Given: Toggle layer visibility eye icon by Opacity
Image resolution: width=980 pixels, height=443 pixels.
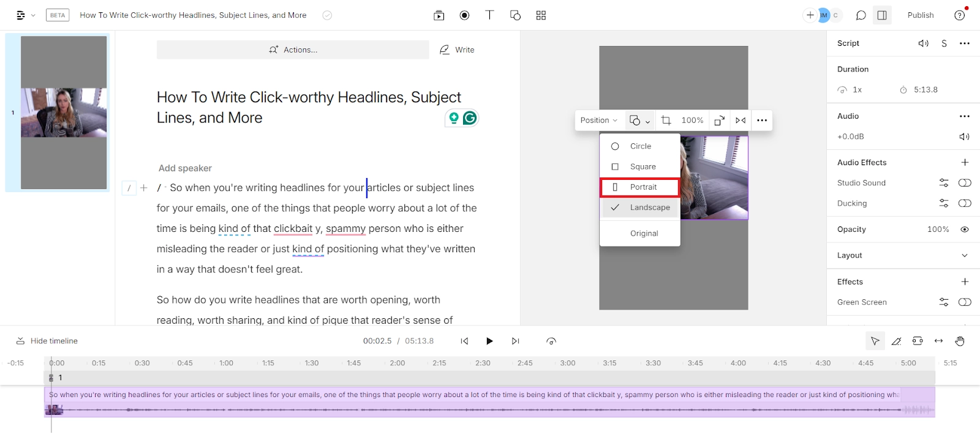Looking at the screenshot, I should coord(965,229).
